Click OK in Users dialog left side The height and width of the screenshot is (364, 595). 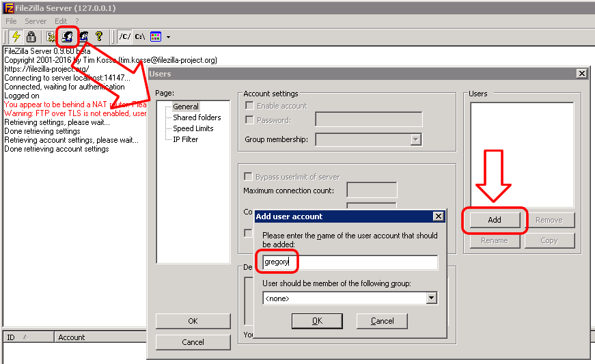point(193,321)
